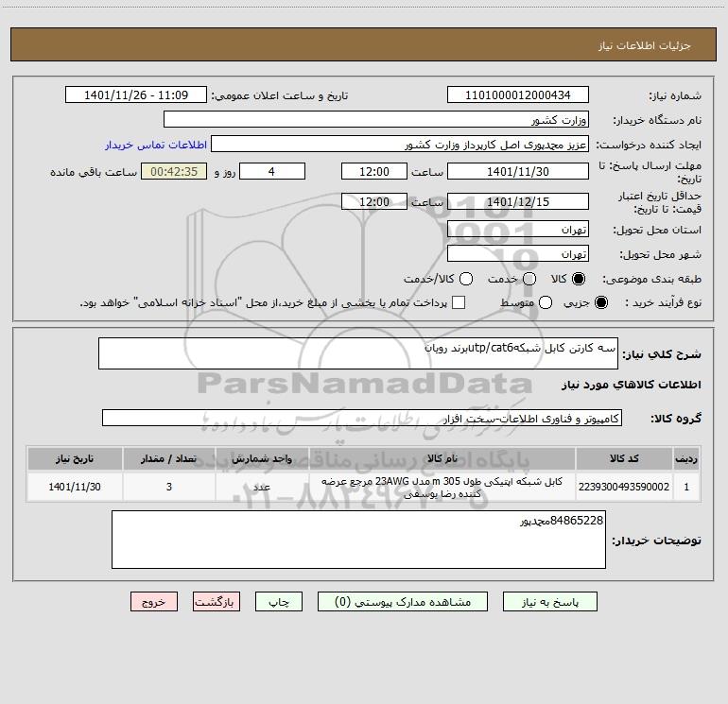Screen dimensions: 728x704
Task: Open اطلاعات تماس خریدار link
Action: pyautogui.click(x=156, y=145)
